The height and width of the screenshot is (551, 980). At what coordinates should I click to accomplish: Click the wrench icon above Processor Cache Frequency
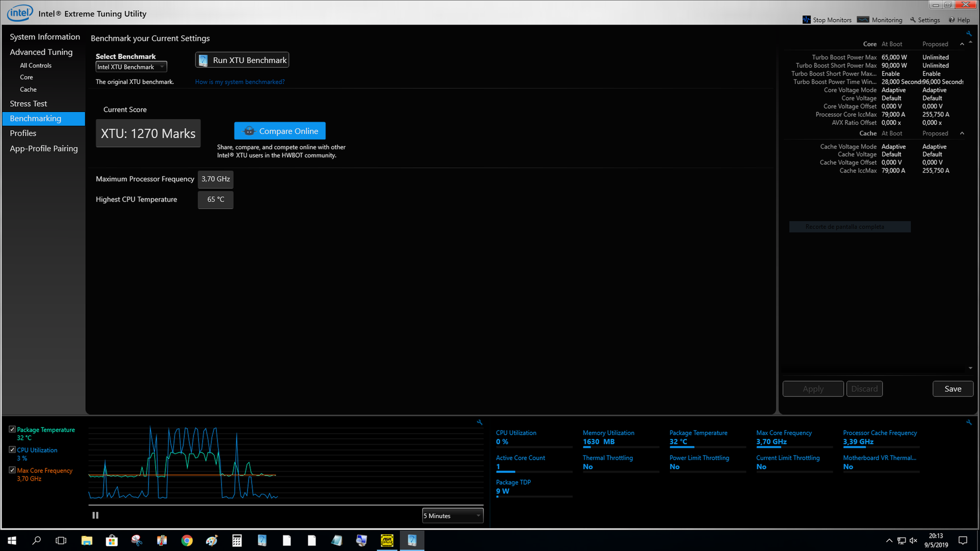[x=968, y=422]
